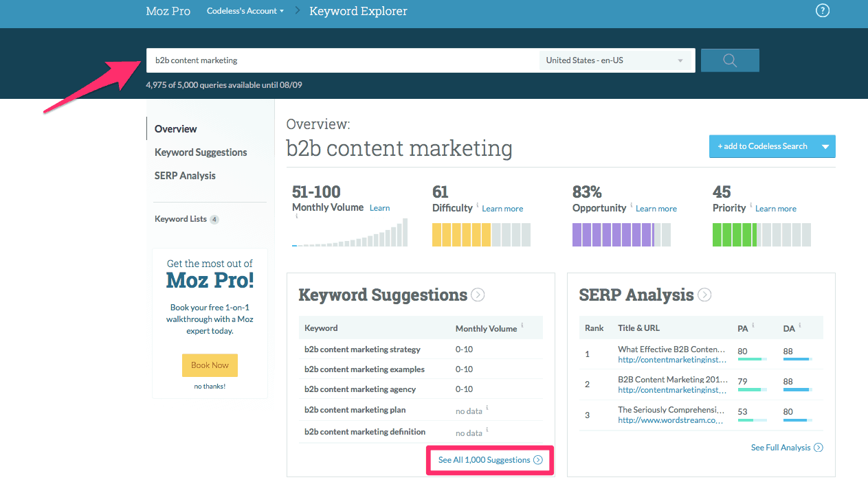Open the See Full Analysis link
Screen dimensions: 868x482
(787, 448)
